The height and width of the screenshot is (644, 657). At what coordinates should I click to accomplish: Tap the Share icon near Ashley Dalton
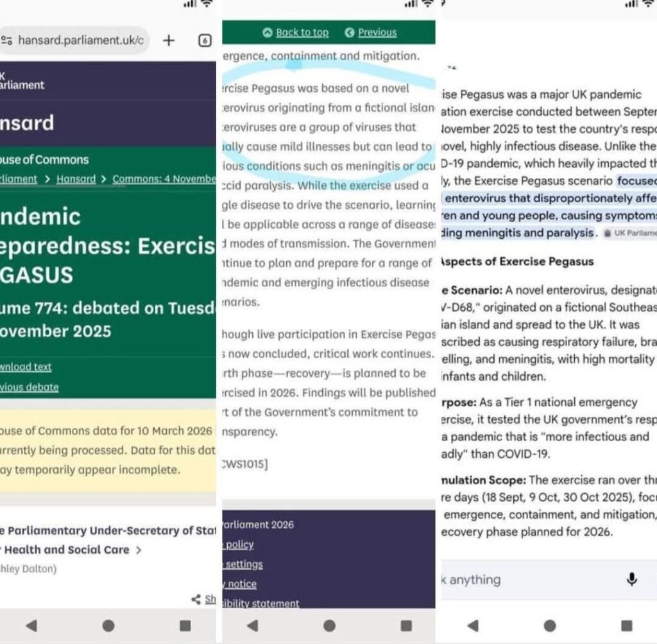pos(196,599)
